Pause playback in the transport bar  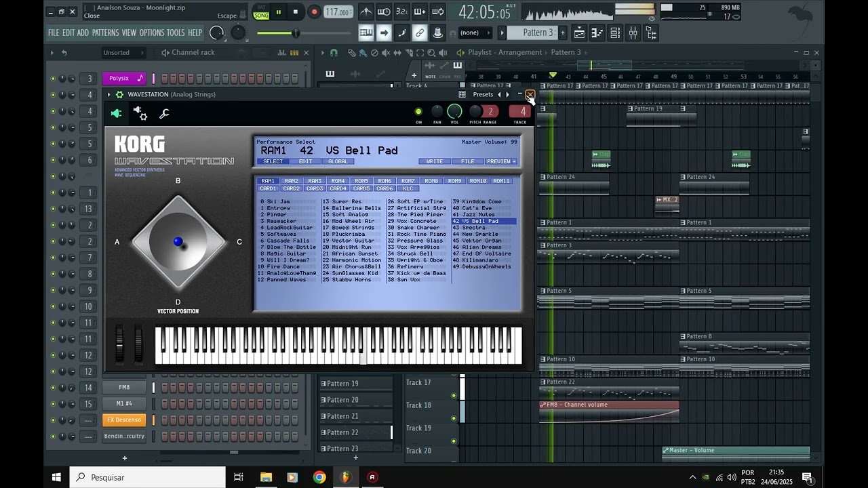(x=278, y=12)
